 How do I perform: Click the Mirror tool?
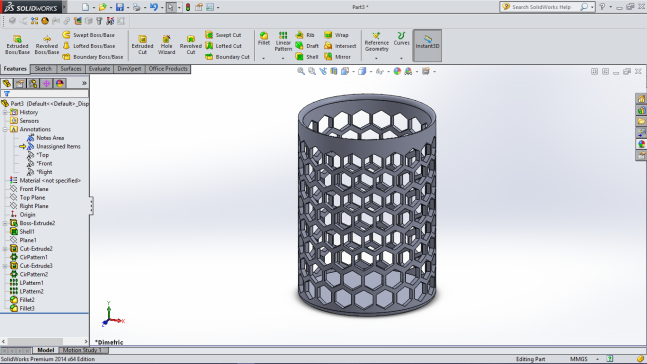pyautogui.click(x=338, y=57)
